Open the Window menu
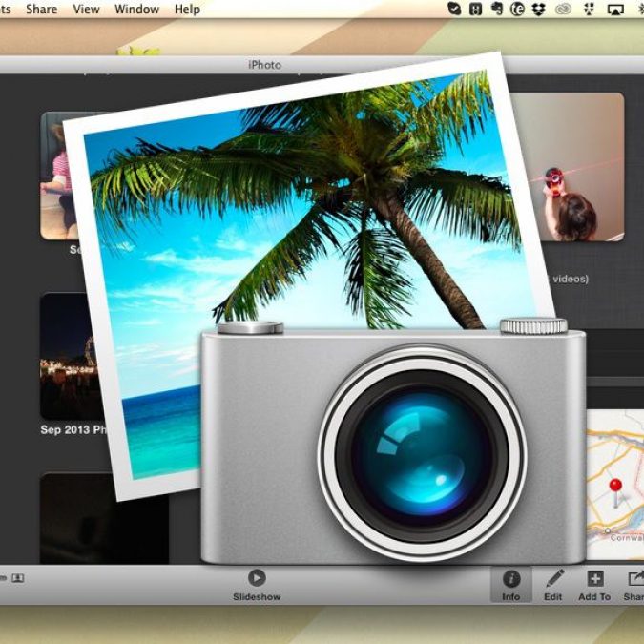The width and height of the screenshot is (644, 644). 136,10
